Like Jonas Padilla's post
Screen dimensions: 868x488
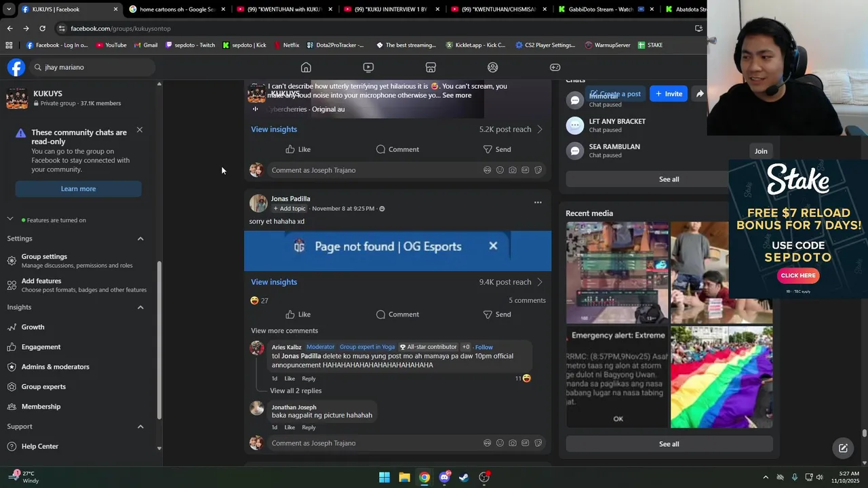[298, 314]
